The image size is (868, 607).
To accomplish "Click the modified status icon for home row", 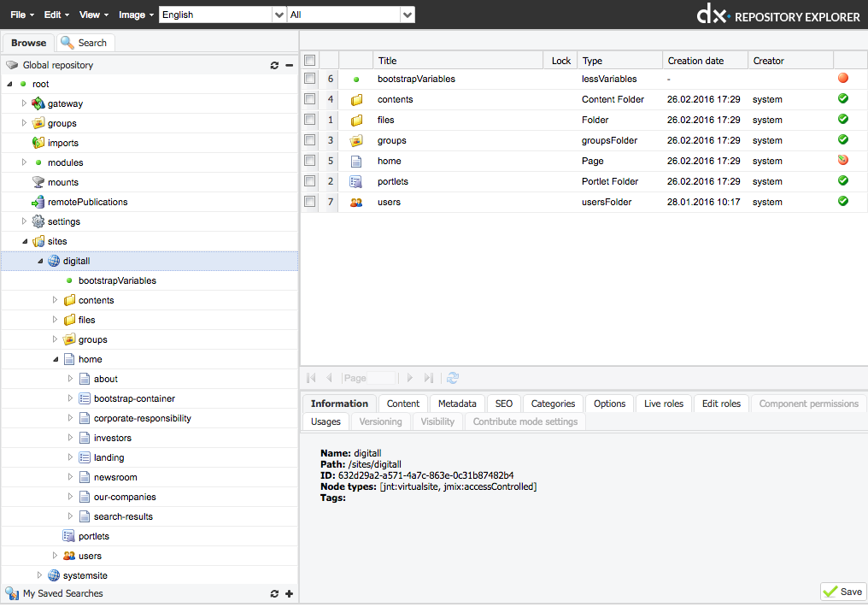I will (843, 160).
